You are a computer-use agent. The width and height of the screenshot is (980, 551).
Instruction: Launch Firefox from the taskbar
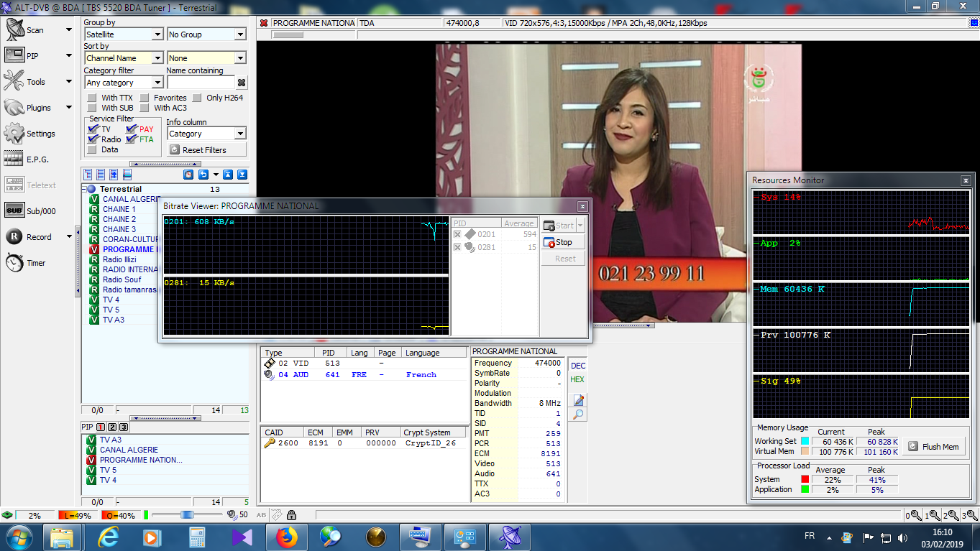pos(286,537)
